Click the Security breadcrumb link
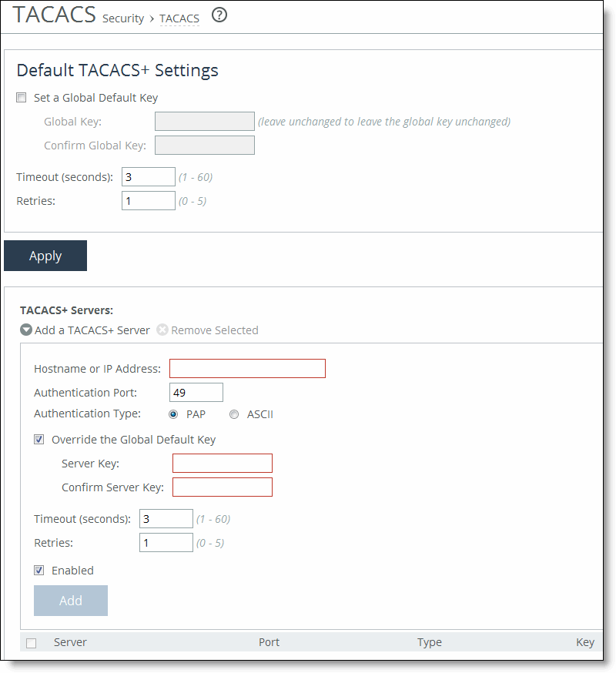The image size is (616, 673). point(123,18)
